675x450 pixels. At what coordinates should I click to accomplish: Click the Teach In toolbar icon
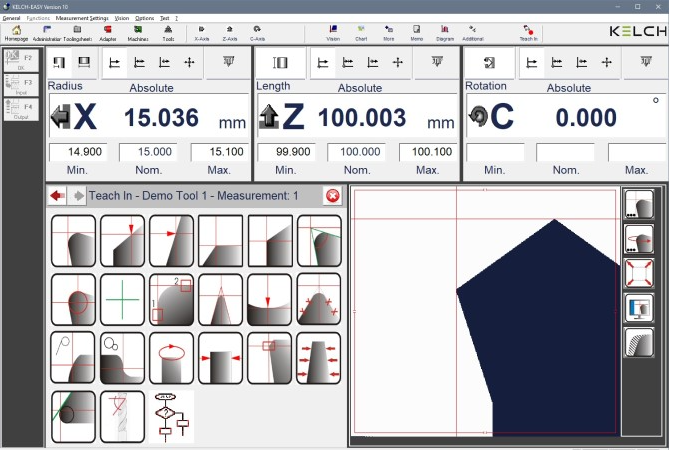click(528, 33)
